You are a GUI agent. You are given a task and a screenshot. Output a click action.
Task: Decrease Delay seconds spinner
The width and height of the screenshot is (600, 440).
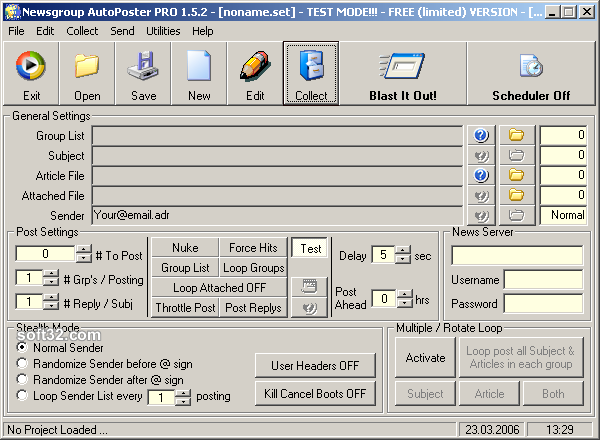(x=403, y=259)
